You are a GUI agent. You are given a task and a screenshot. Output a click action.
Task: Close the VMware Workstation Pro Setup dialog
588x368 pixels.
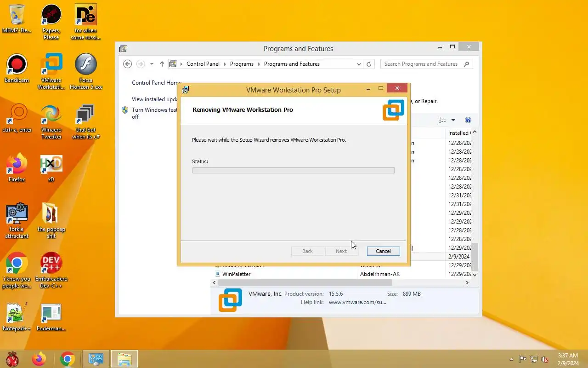pos(397,88)
